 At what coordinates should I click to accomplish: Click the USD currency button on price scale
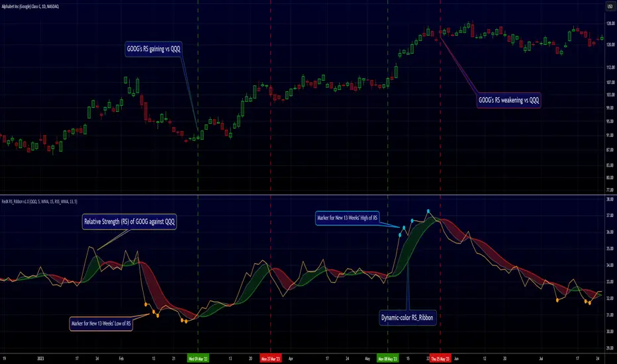610,7
